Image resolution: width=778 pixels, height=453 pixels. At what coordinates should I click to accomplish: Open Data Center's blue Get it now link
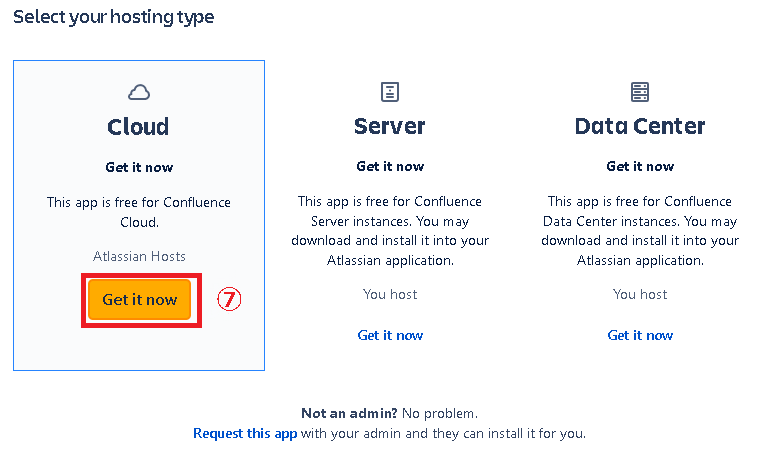(x=640, y=335)
